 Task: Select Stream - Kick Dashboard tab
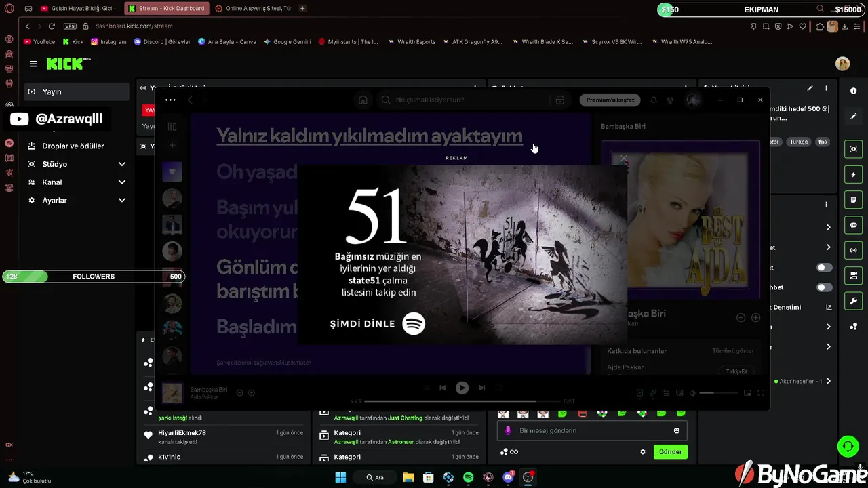pyautogui.click(x=167, y=9)
